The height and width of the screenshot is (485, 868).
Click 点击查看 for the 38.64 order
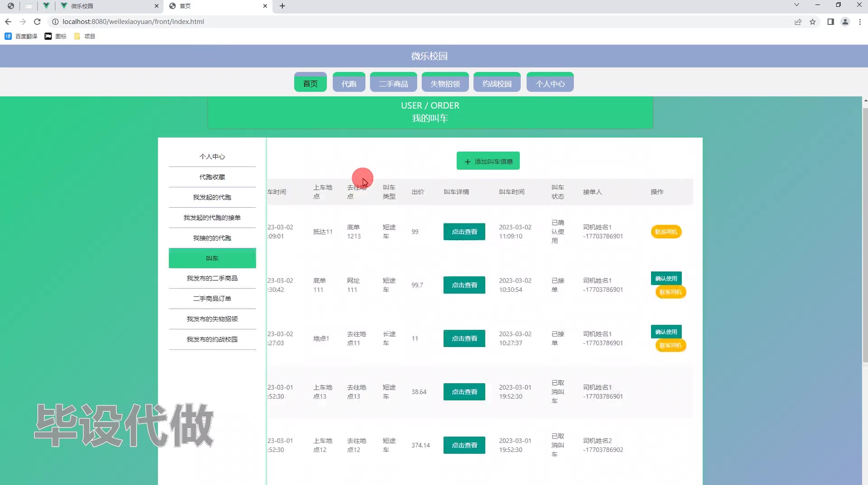pos(464,392)
